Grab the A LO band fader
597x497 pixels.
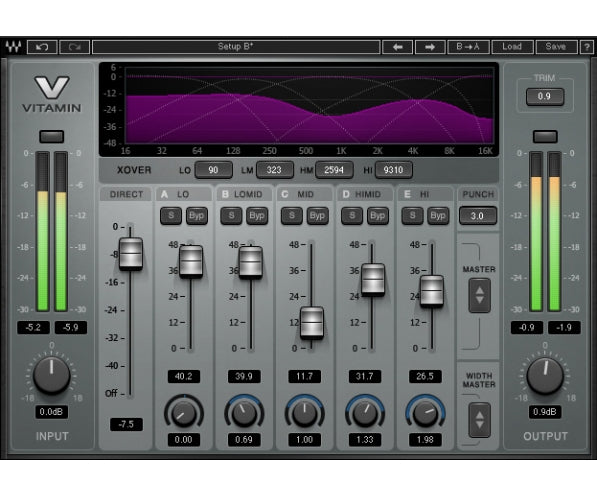click(x=191, y=261)
